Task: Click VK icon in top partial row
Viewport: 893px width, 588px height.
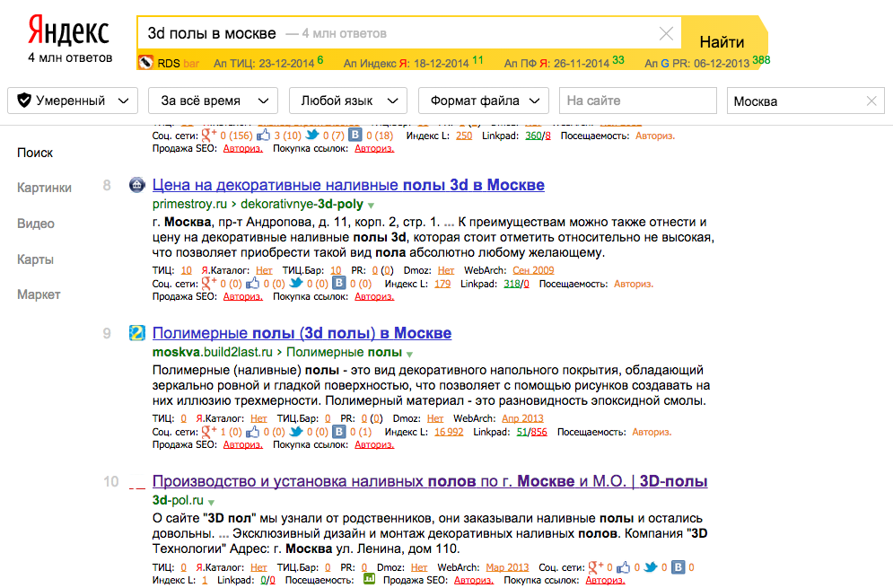Action: coord(355,135)
